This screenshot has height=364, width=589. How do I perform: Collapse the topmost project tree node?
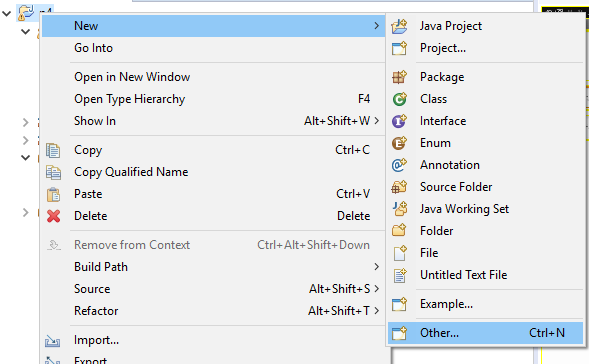click(x=6, y=14)
